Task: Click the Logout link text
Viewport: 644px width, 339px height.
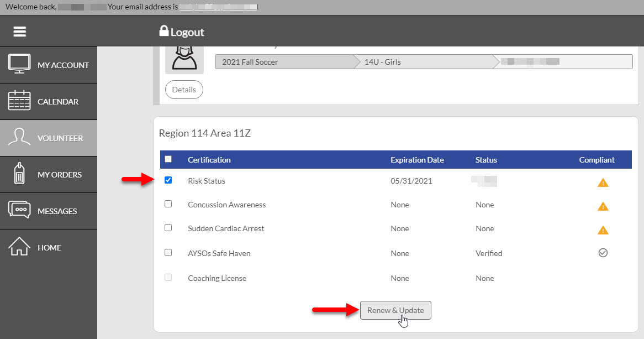Action: click(187, 32)
